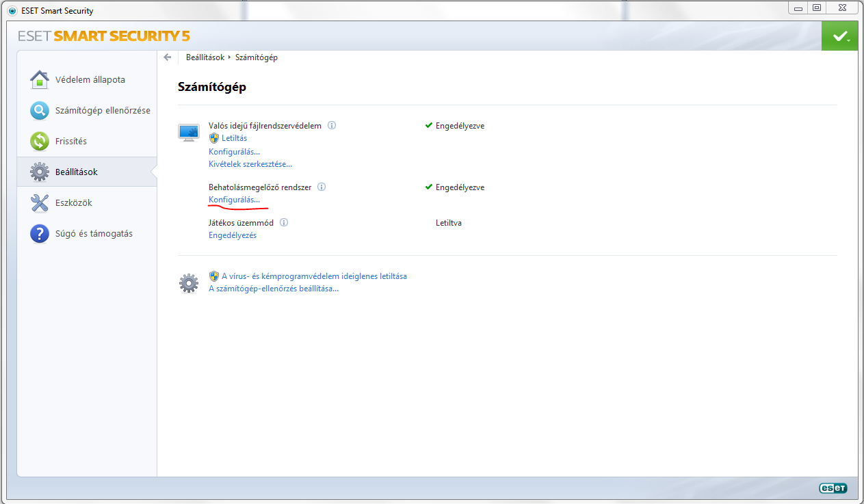
Task: Click Beállítások in the breadcrumb
Action: point(205,57)
